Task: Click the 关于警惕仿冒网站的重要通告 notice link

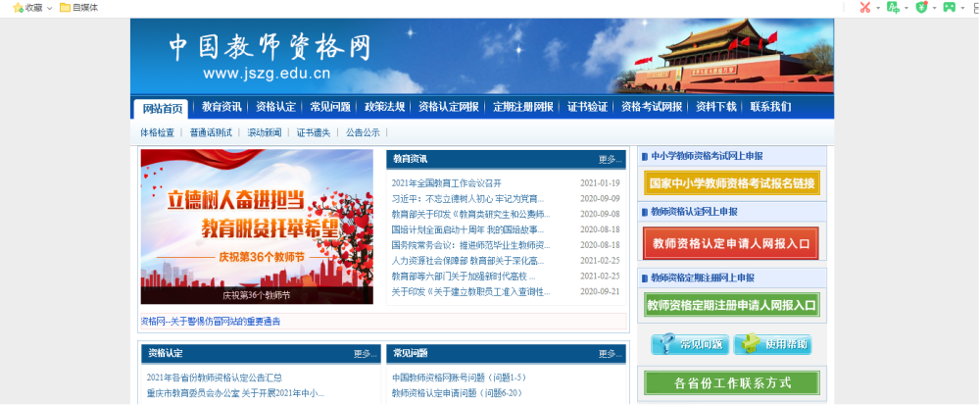Action: pos(211,322)
